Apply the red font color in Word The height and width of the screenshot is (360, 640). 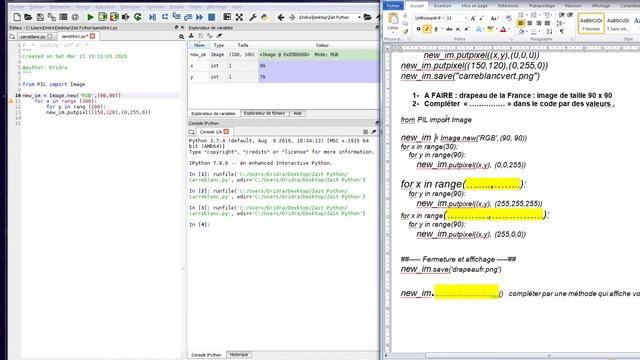pyautogui.click(x=503, y=29)
